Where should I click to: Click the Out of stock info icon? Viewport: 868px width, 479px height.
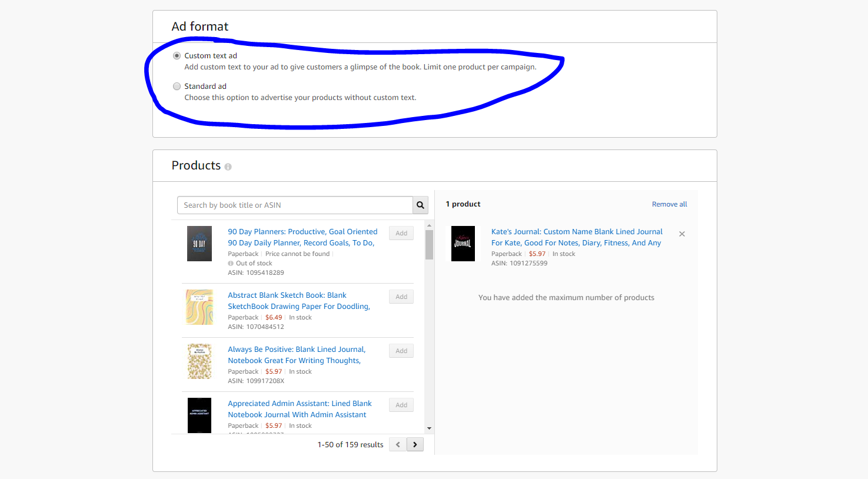(231, 264)
